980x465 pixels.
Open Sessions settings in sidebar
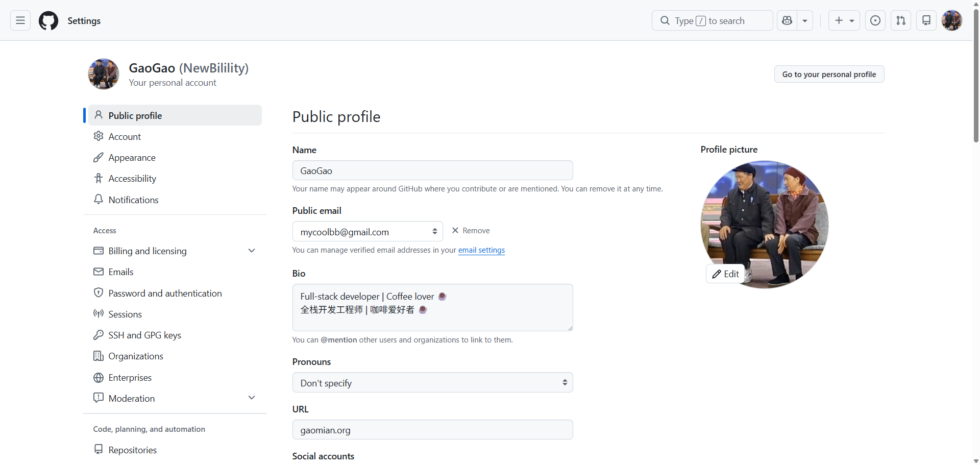pos(175,314)
